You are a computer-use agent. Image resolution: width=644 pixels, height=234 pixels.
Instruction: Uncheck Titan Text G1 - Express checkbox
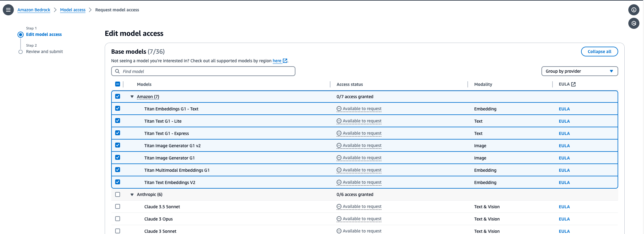(118, 133)
